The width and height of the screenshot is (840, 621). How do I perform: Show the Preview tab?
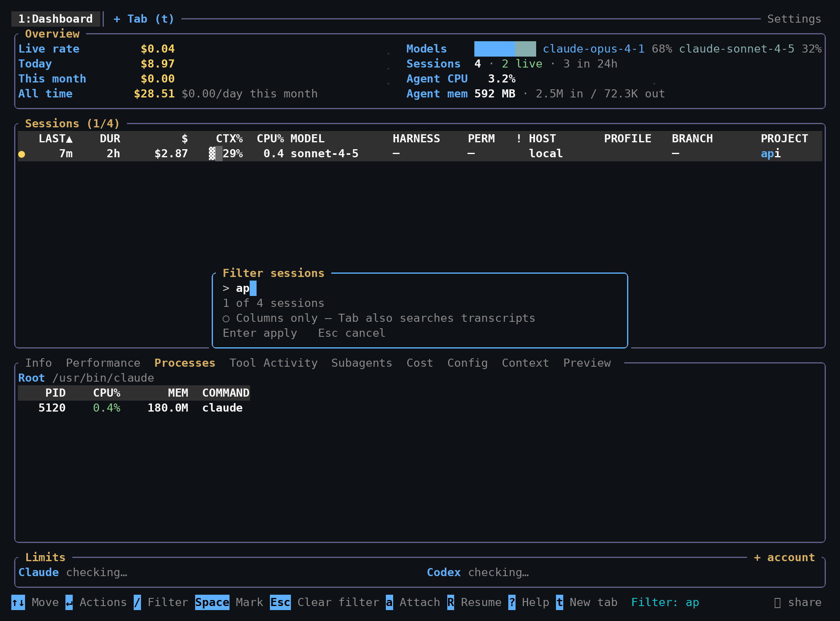(587, 363)
